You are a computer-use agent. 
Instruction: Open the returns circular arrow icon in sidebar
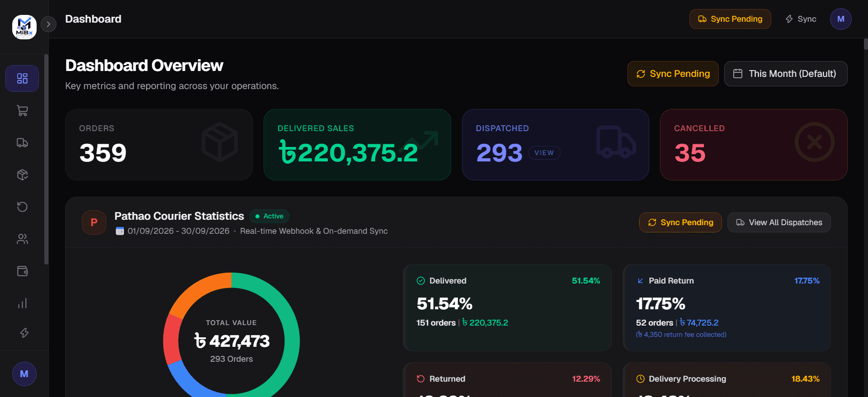pyautogui.click(x=22, y=207)
